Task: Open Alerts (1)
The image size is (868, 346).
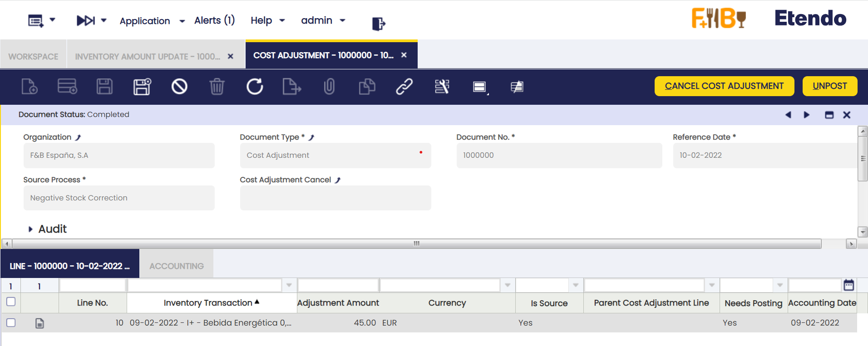Action: tap(214, 20)
